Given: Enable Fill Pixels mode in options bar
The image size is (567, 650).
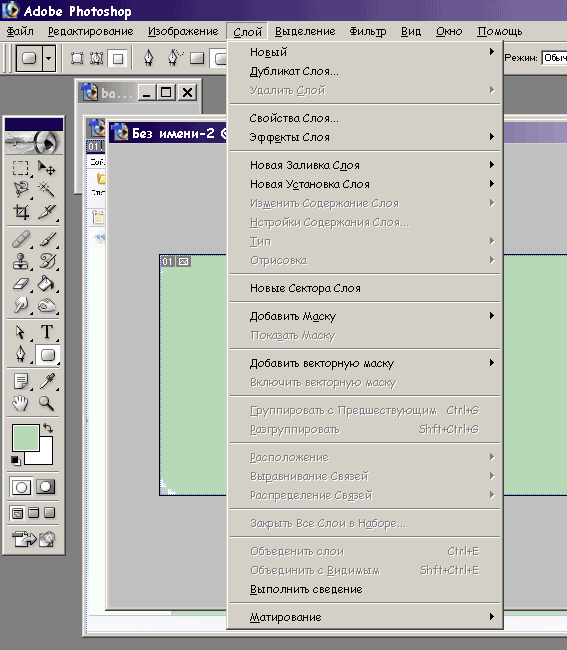Looking at the screenshot, I should (x=118, y=58).
